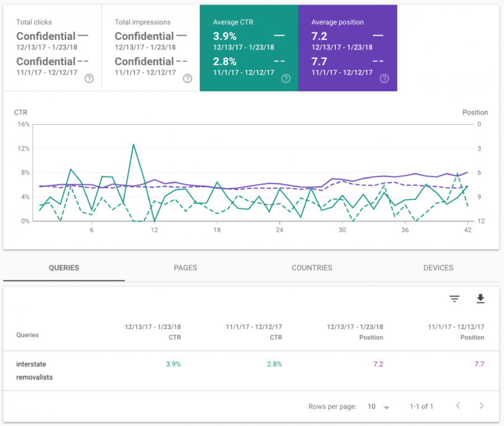This screenshot has height=426, width=504.
Task: Open help tooltip for Total impressions
Action: click(x=187, y=79)
